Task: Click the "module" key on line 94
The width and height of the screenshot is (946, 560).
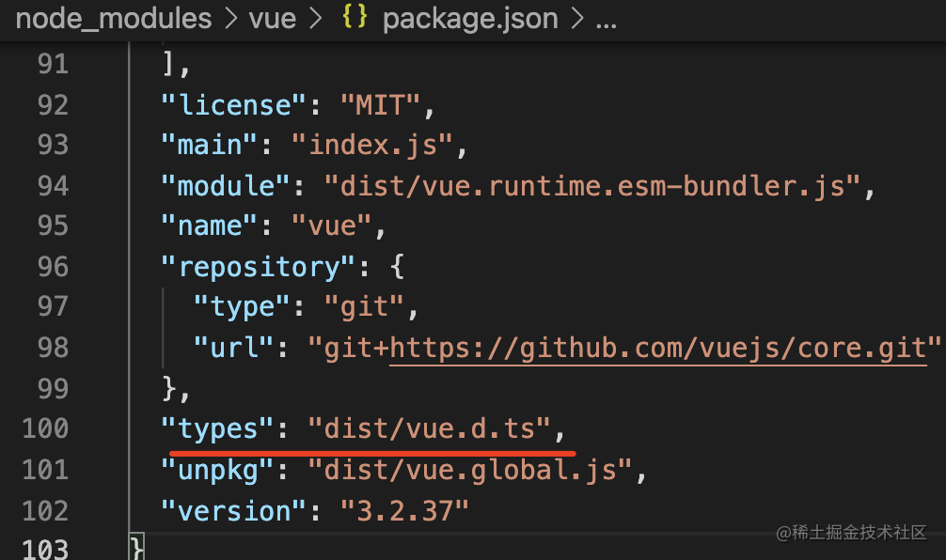Action: 226,186
